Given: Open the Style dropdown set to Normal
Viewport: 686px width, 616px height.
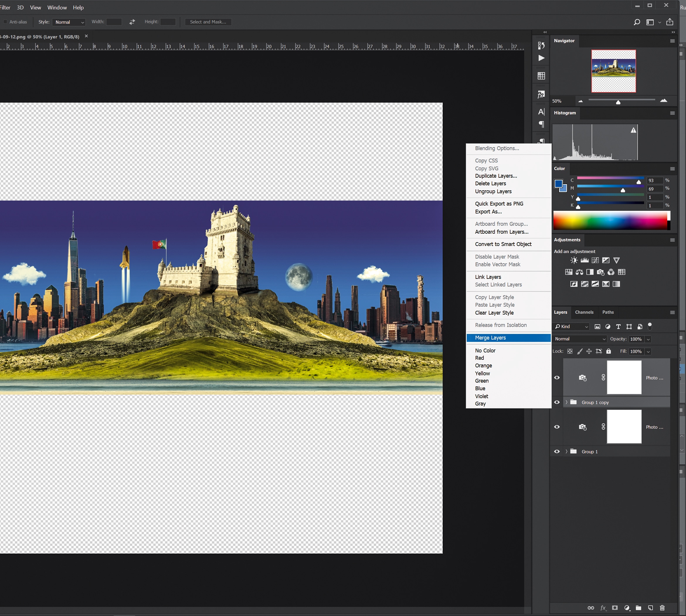Looking at the screenshot, I should (69, 22).
